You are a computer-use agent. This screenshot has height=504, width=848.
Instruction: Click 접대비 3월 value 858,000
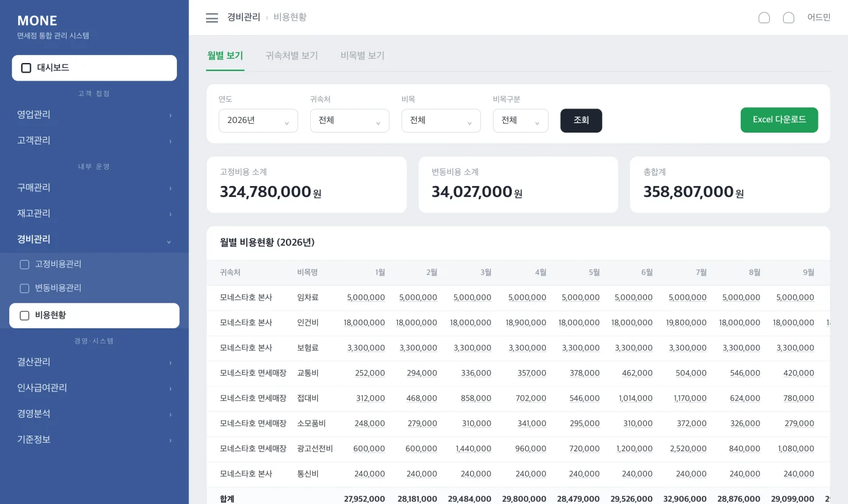476,399
